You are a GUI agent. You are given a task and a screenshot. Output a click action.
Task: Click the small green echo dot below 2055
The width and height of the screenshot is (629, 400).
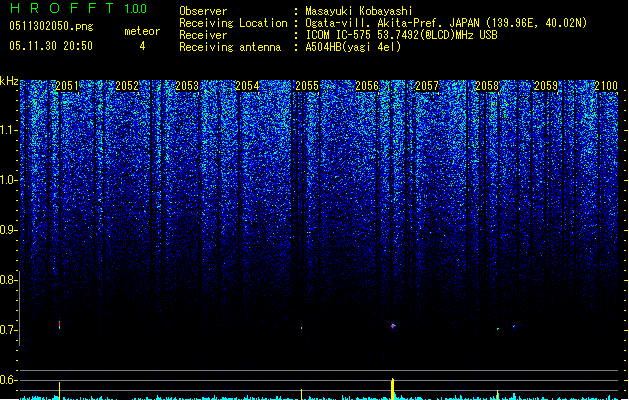[x=302, y=328]
